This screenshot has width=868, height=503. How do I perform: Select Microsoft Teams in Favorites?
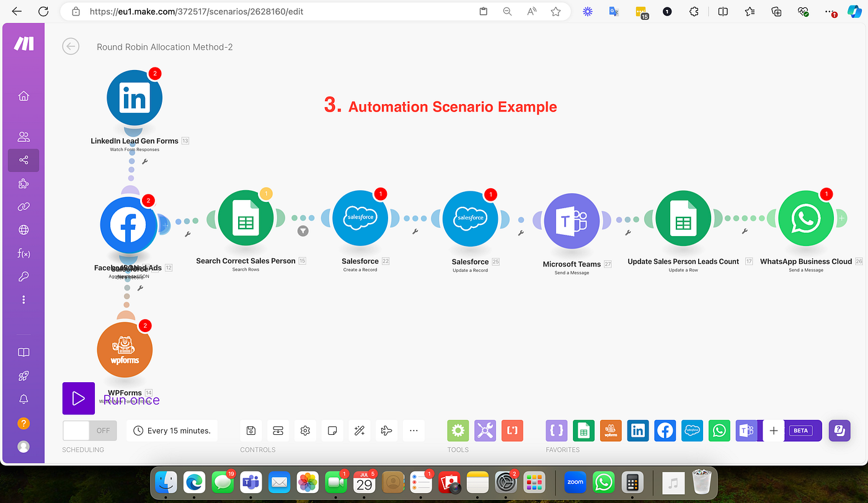point(745,431)
